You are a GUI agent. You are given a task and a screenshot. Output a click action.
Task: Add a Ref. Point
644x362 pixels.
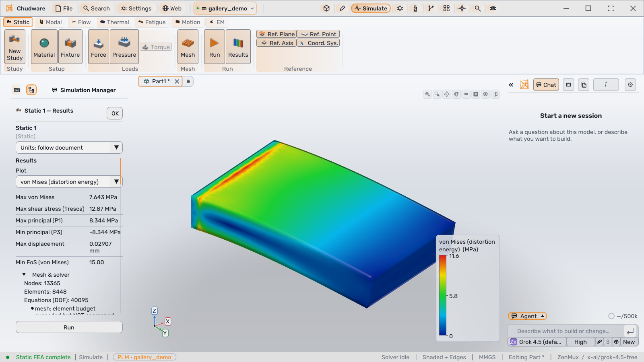[318, 34]
